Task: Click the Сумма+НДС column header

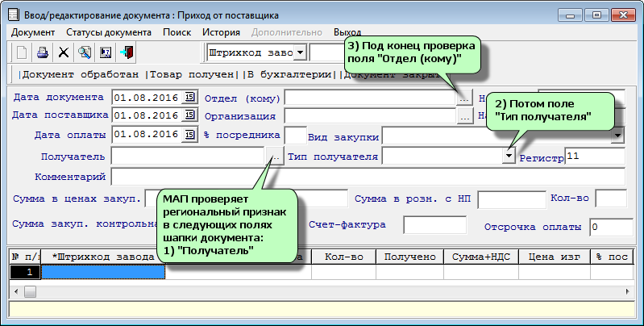Action: [x=481, y=257]
